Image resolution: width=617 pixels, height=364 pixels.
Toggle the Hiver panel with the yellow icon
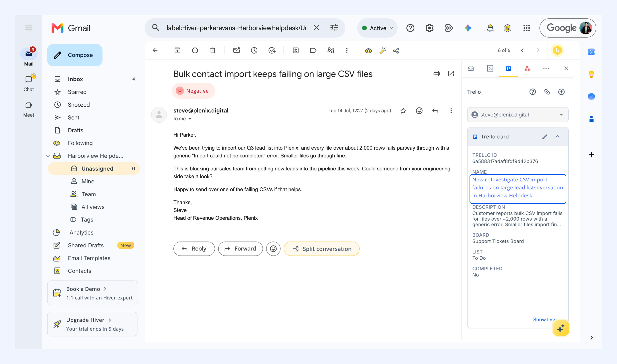coord(557,51)
